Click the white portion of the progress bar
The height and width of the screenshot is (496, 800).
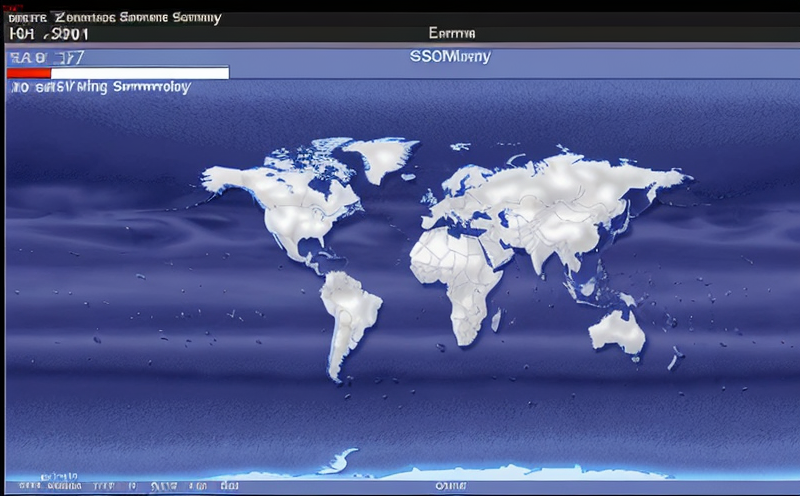[x=139, y=73]
